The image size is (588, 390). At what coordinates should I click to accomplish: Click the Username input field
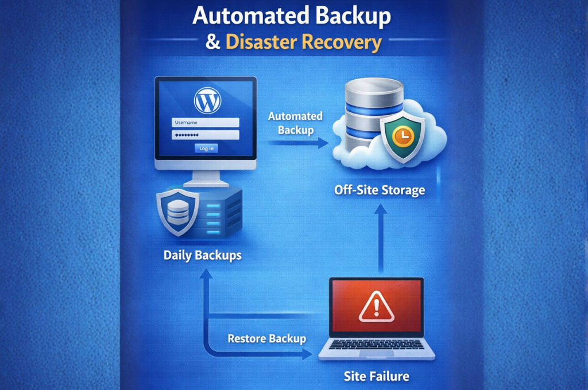tap(206, 123)
